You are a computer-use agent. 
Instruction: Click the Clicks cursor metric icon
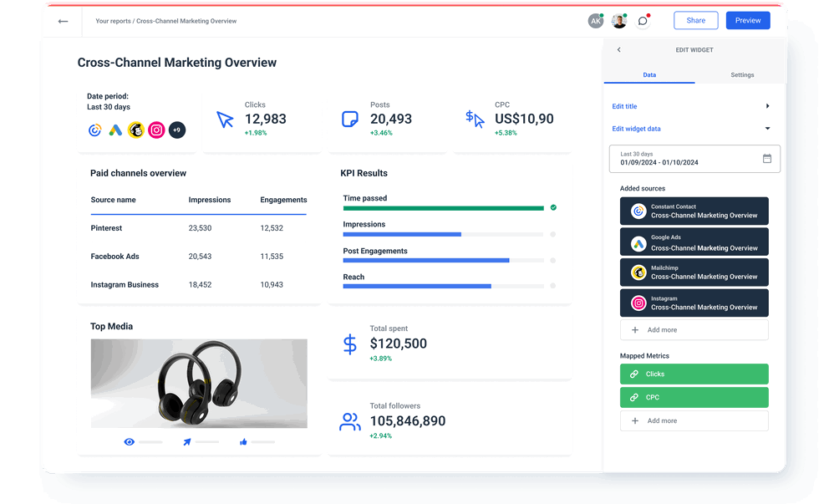[x=224, y=118]
